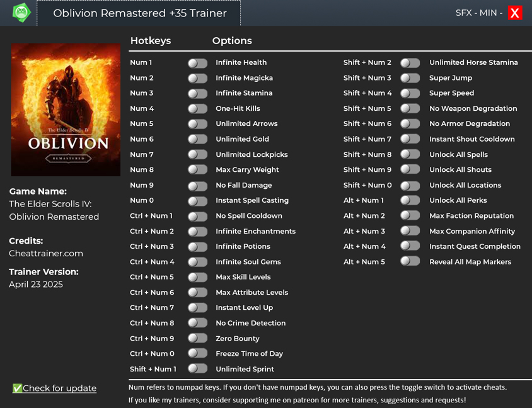Click the Options column header
Image resolution: width=532 pixels, height=408 pixels.
[x=232, y=41]
